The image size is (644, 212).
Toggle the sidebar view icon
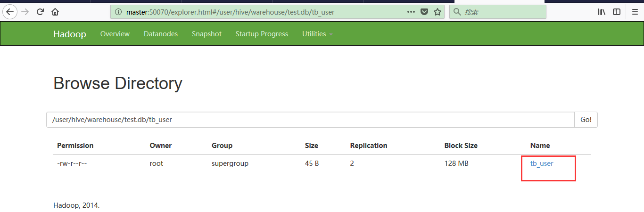tap(617, 12)
